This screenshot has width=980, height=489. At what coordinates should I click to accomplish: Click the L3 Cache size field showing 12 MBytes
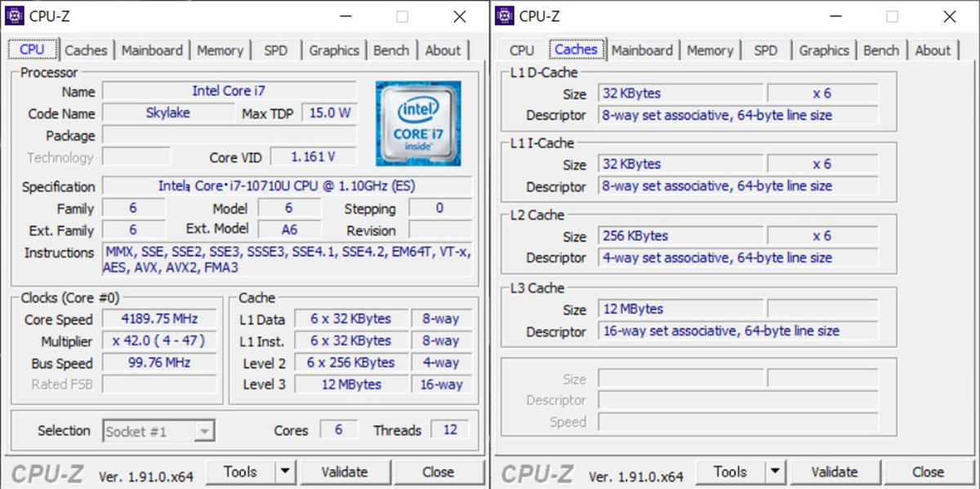click(680, 309)
